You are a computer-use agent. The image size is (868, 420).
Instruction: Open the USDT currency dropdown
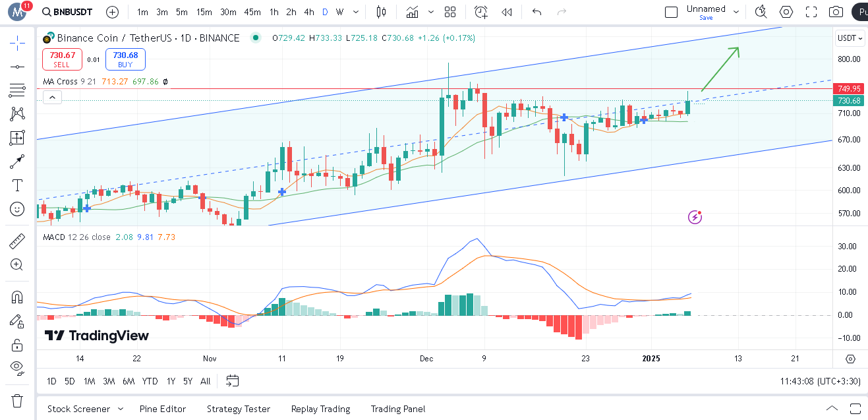click(x=850, y=38)
